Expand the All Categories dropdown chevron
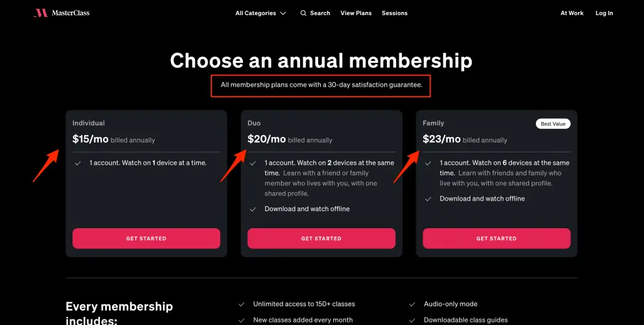The height and width of the screenshot is (325, 644). tap(283, 13)
